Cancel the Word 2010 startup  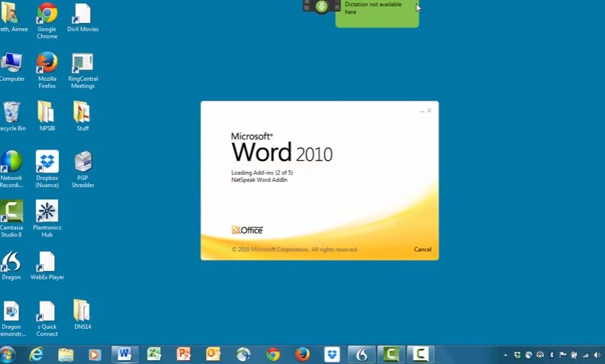423,250
